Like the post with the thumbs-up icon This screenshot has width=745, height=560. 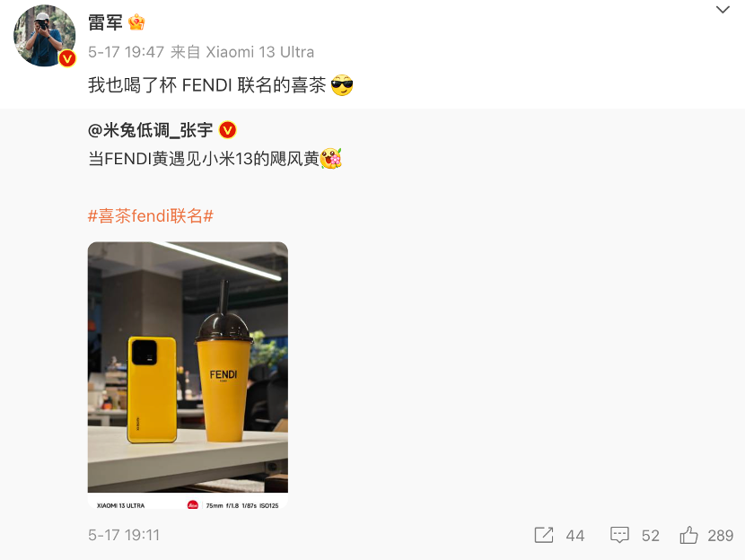coord(688,535)
